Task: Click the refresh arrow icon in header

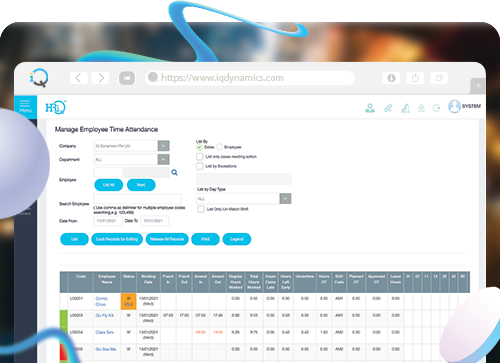Action: point(437,108)
